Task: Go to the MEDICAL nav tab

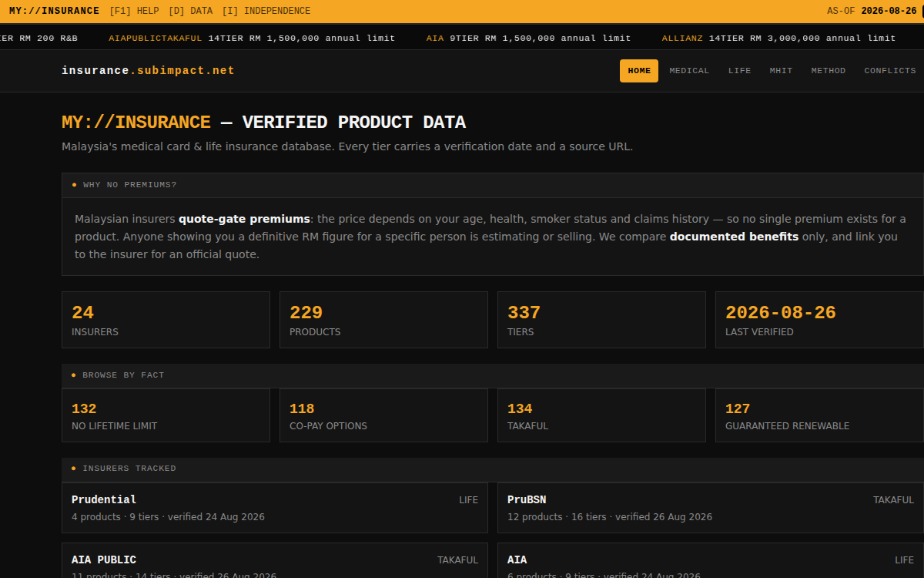Action: pos(689,71)
